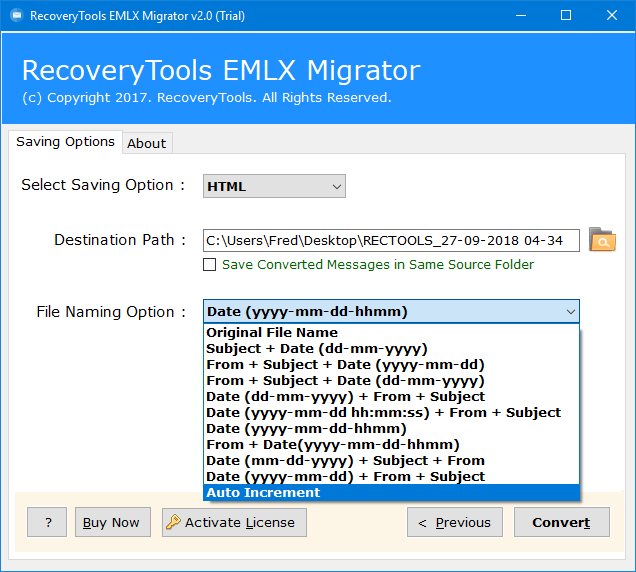
Task: Enable Save Converted Messages in Same Source Folder
Action: pos(209,264)
